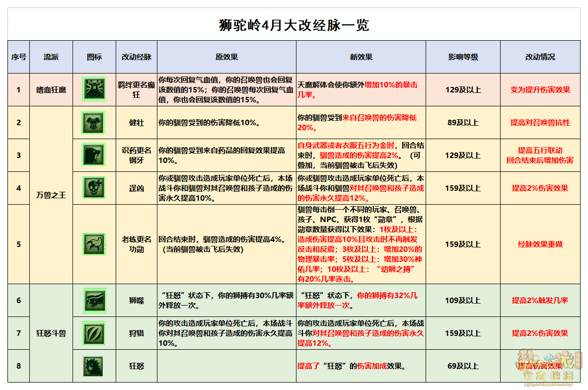Select the 影响等级 column header
Screen dimensions: 588x390
[x=463, y=57]
